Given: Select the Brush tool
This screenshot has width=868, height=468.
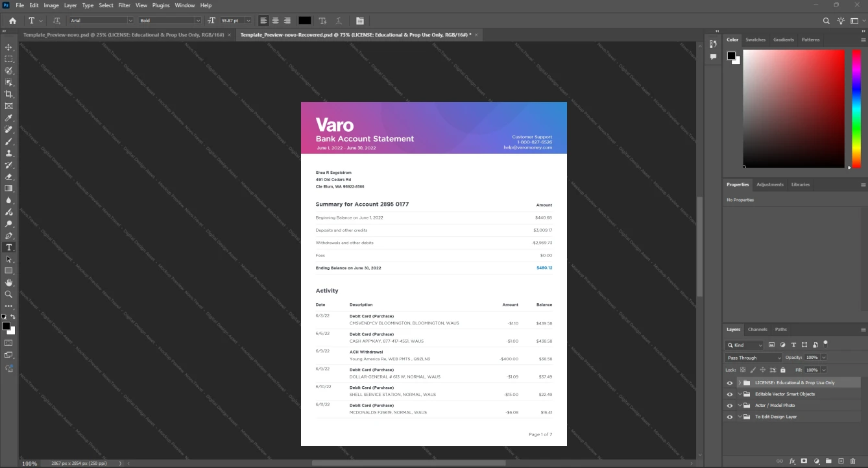Looking at the screenshot, I should 8,142.
